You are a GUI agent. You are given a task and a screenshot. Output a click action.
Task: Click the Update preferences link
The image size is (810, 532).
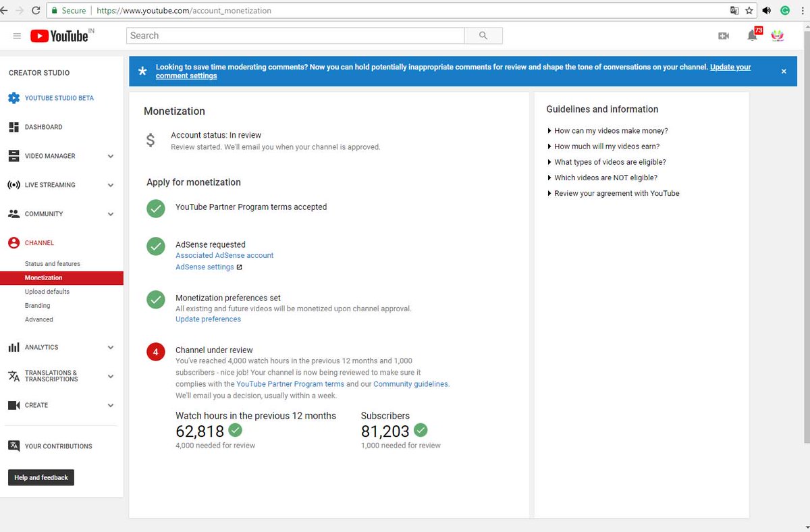pyautogui.click(x=208, y=319)
